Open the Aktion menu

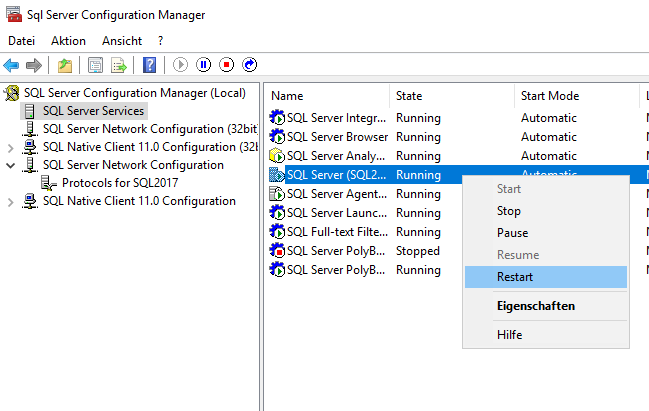(x=68, y=41)
